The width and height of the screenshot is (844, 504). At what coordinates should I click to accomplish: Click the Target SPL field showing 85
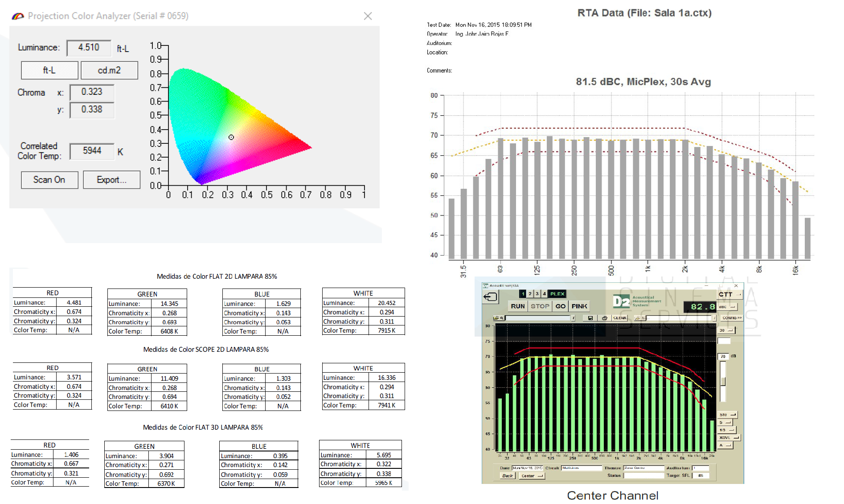[x=701, y=476]
